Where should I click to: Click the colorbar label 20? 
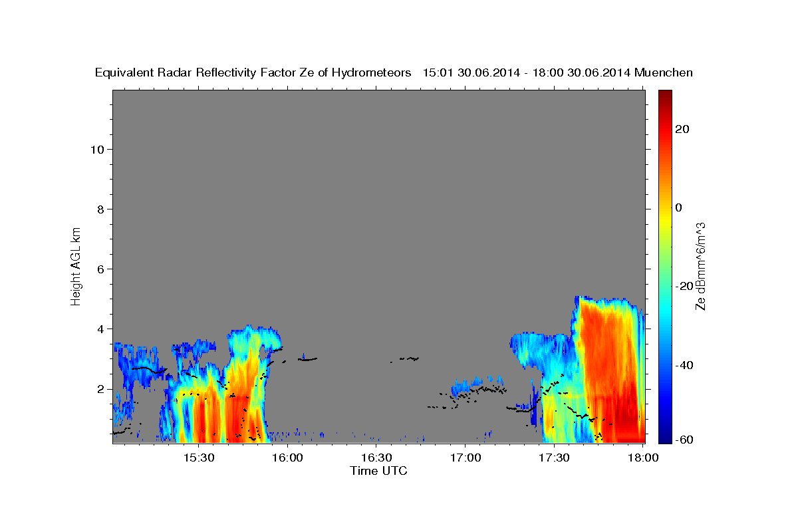click(682, 129)
